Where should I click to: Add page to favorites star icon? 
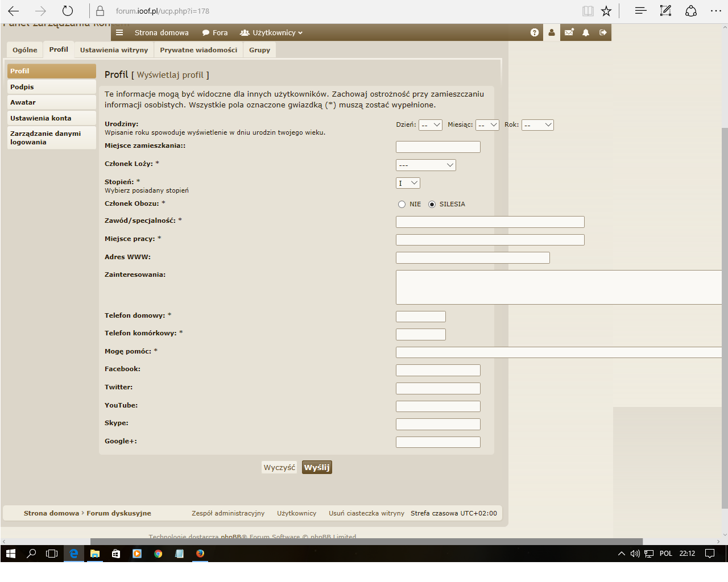(606, 11)
